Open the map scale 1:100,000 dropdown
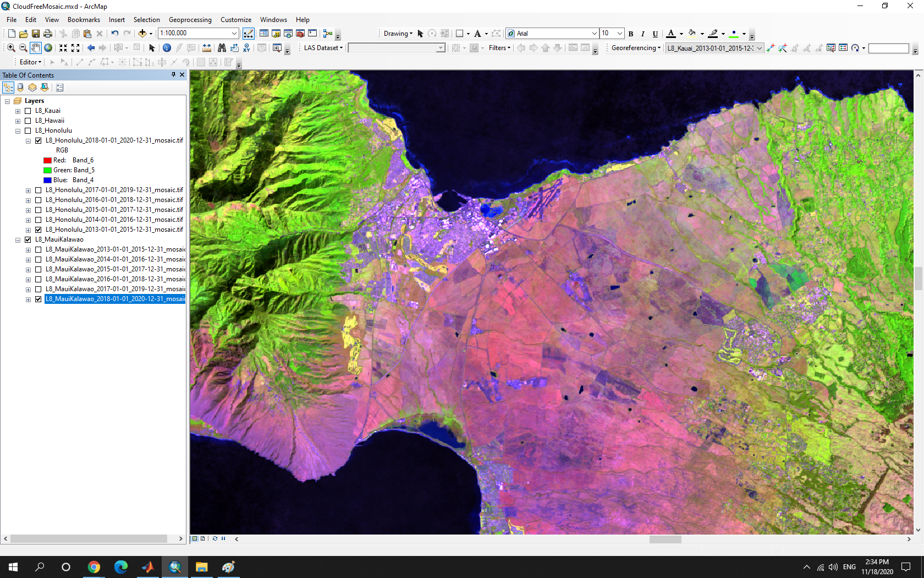The image size is (924, 578). (234, 34)
